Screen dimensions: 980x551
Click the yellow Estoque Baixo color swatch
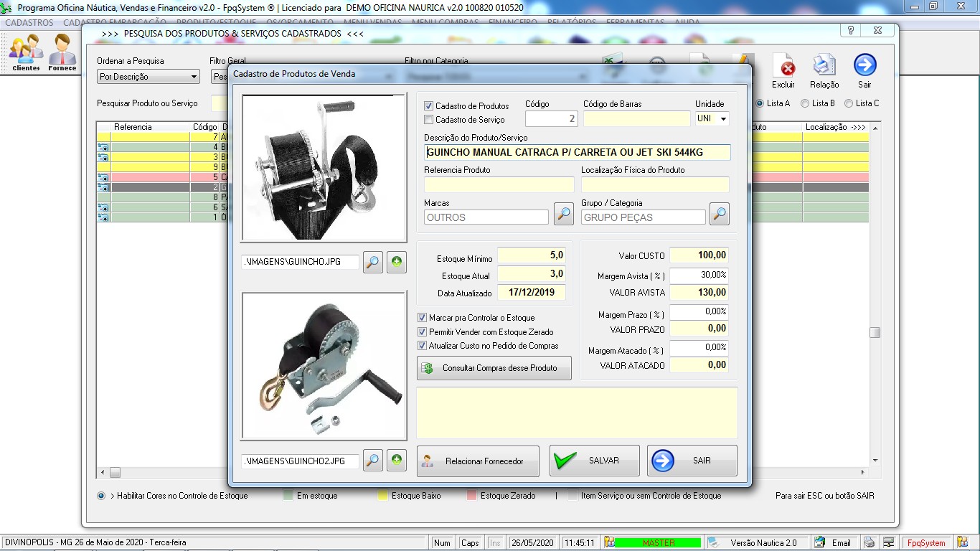(x=382, y=496)
